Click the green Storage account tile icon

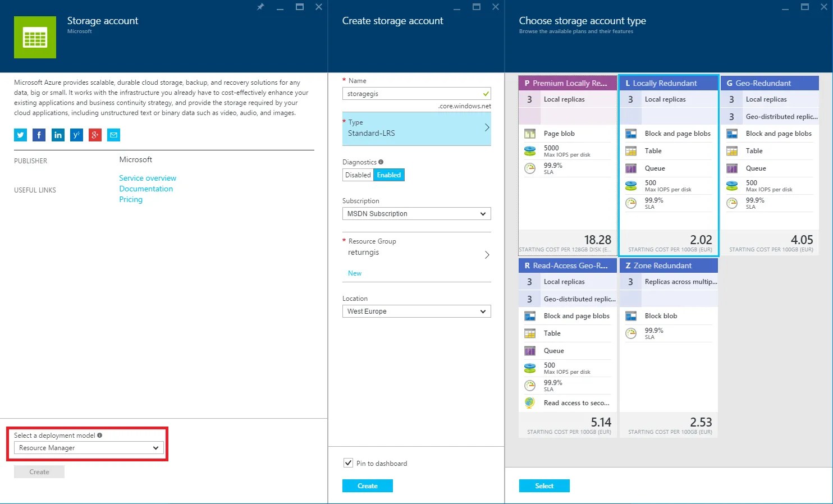click(35, 37)
